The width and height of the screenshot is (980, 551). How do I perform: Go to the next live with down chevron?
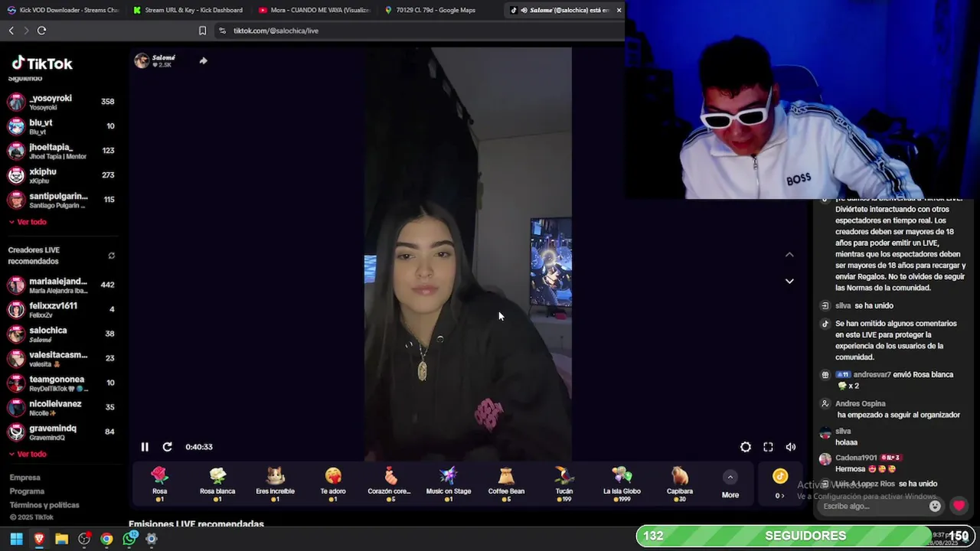click(x=789, y=281)
